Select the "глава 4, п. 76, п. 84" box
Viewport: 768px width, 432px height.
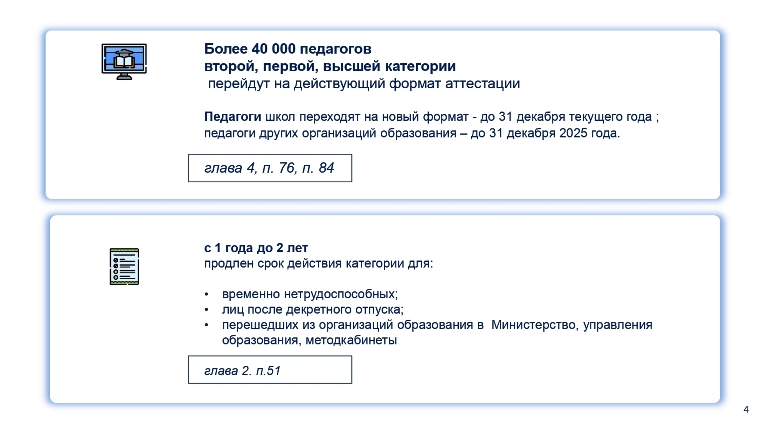[270, 169]
